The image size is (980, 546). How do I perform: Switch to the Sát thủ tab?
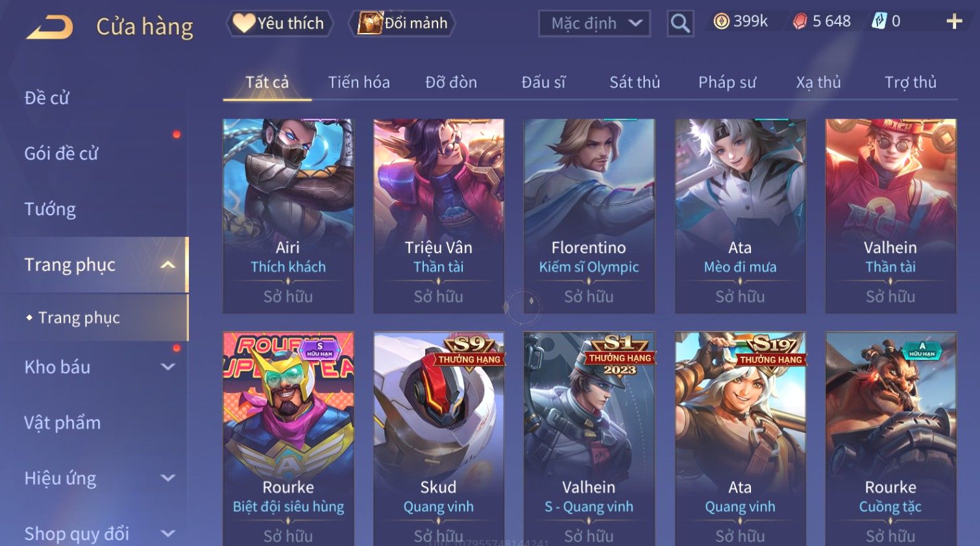635,82
